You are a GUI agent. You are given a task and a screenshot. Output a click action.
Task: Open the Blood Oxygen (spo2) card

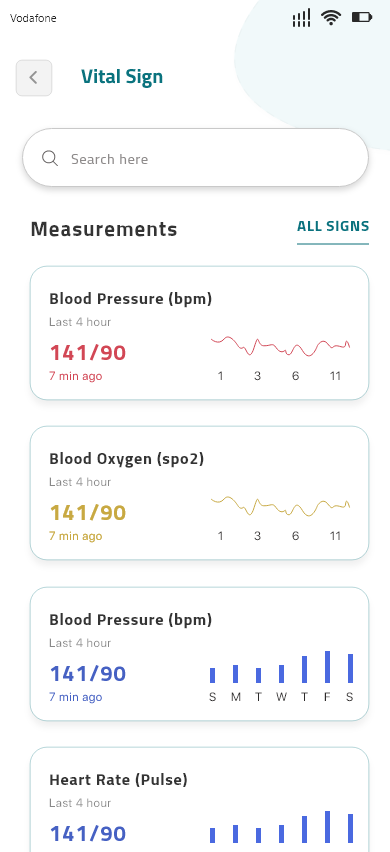click(199, 493)
